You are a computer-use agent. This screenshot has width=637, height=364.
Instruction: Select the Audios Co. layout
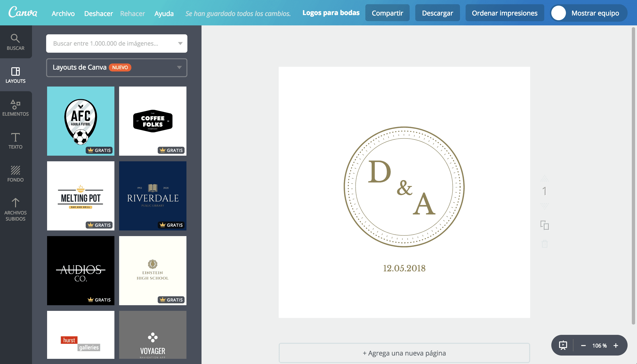(x=81, y=270)
